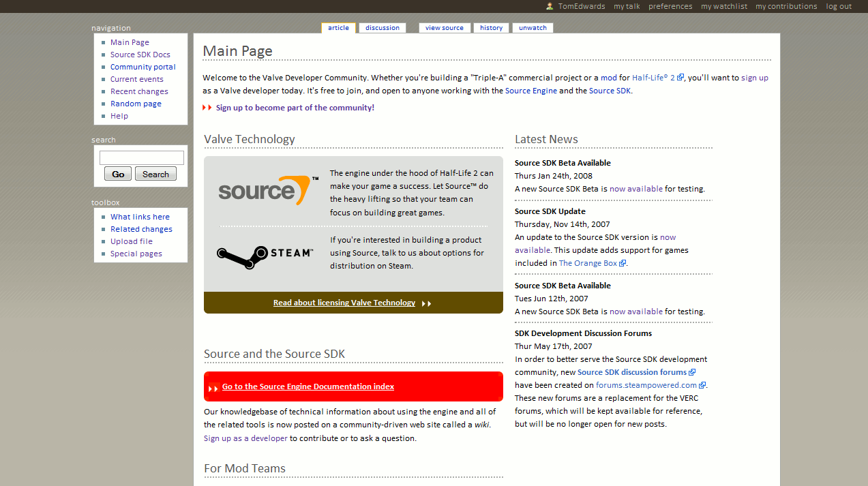
Task: Go to the Source Engine Documentation index
Action: [308, 386]
